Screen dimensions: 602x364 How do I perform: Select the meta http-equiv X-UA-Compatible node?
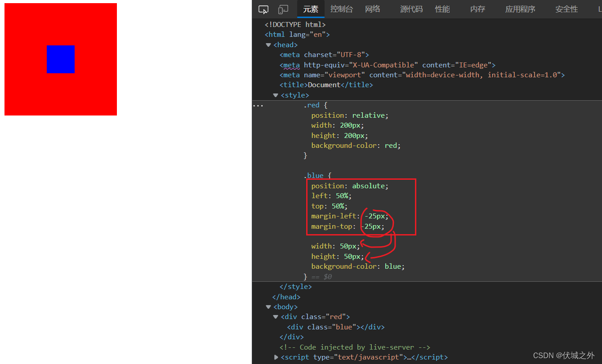387,65
